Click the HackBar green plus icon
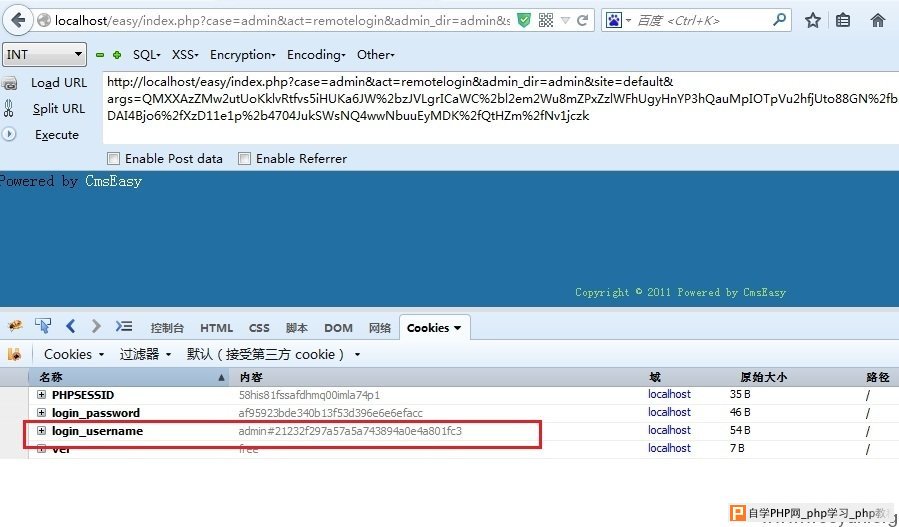The width and height of the screenshot is (899, 527). [x=117, y=55]
